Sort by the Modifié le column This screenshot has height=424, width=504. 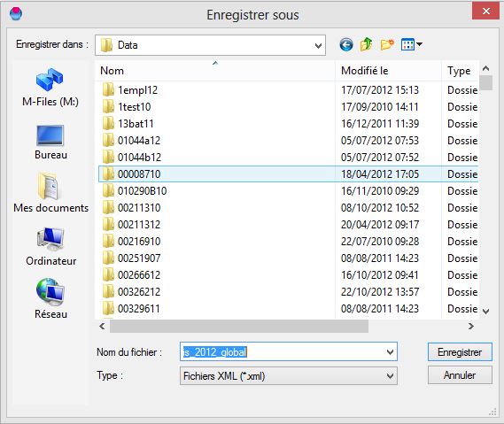tap(388, 71)
